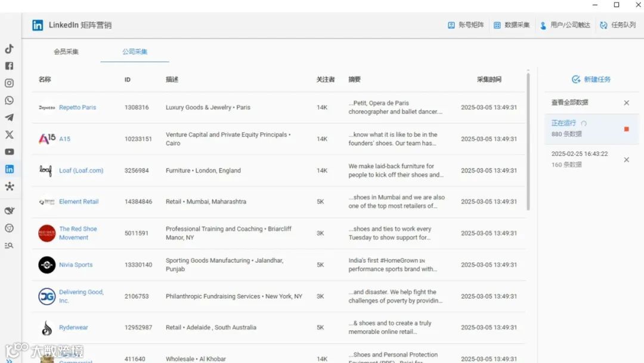Select the 正在运行 task entry

[x=592, y=128]
